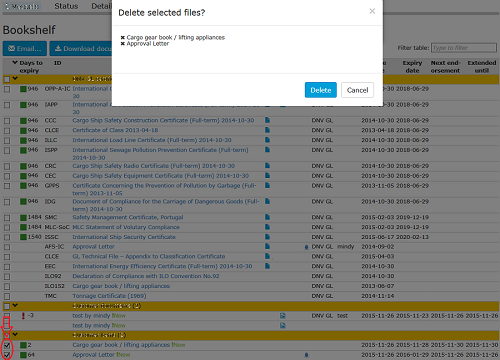Open Declaration of Compliance with ILO Convention link
The image size is (500, 360).
coord(146,276)
